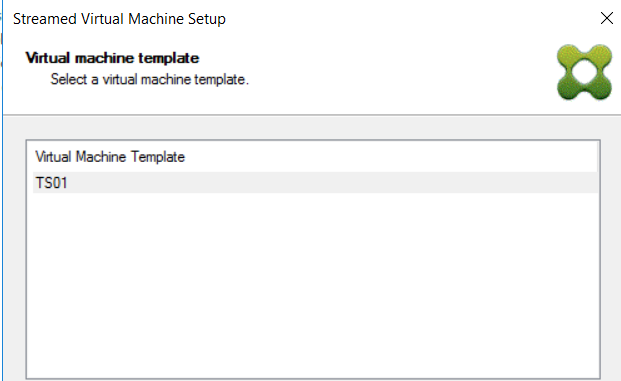
Task: Click the bold Virtual machine template heading
Action: (112, 58)
